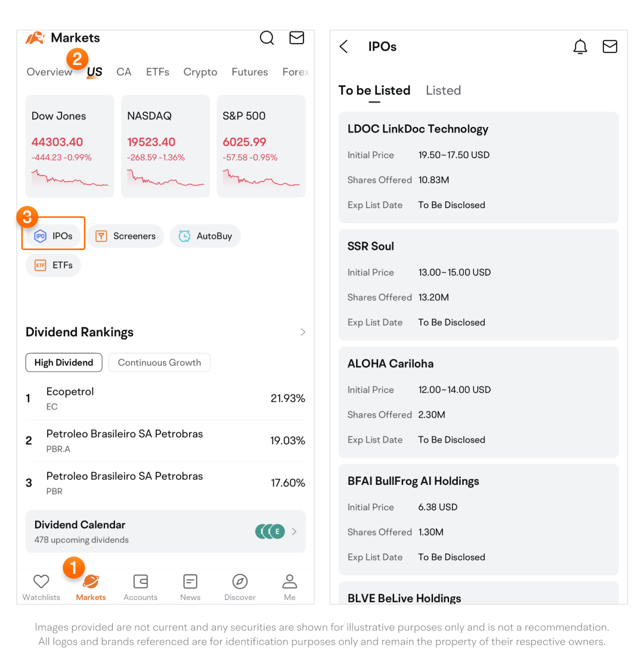The image size is (644, 659).
Task: Open the Me profile icon
Action: point(290,581)
